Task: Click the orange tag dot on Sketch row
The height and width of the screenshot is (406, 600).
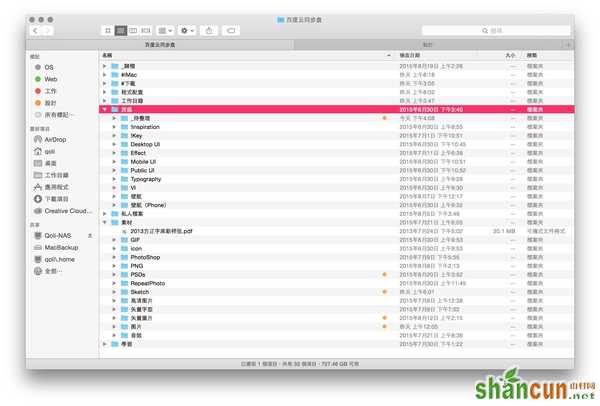Action: point(385,292)
